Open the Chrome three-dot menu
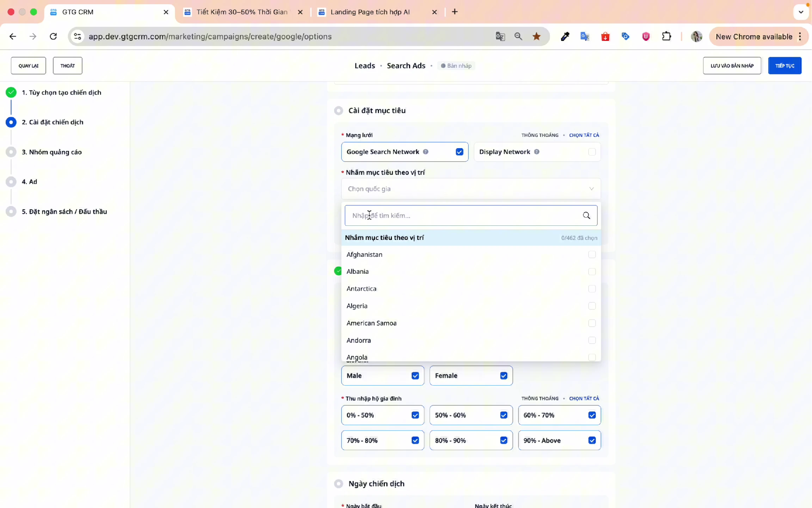Viewport: 812px width, 508px height. [x=800, y=36]
